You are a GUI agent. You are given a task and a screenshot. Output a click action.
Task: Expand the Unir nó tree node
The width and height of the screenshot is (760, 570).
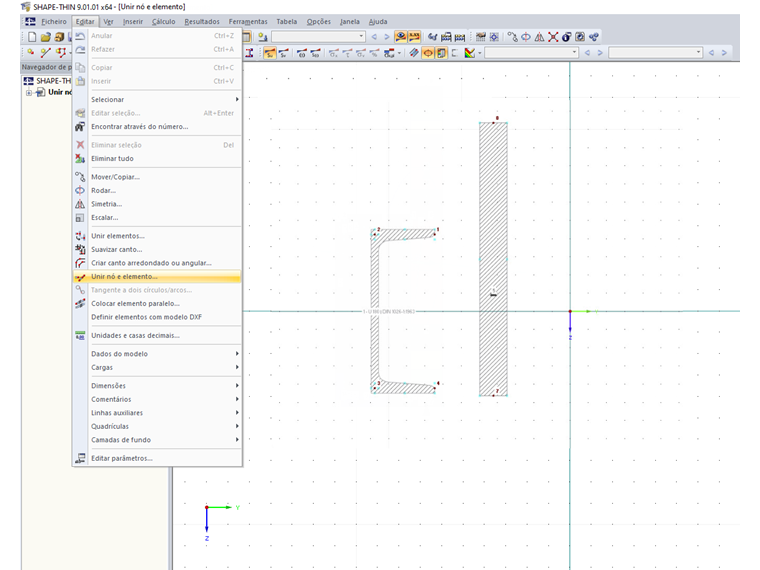coord(29,92)
